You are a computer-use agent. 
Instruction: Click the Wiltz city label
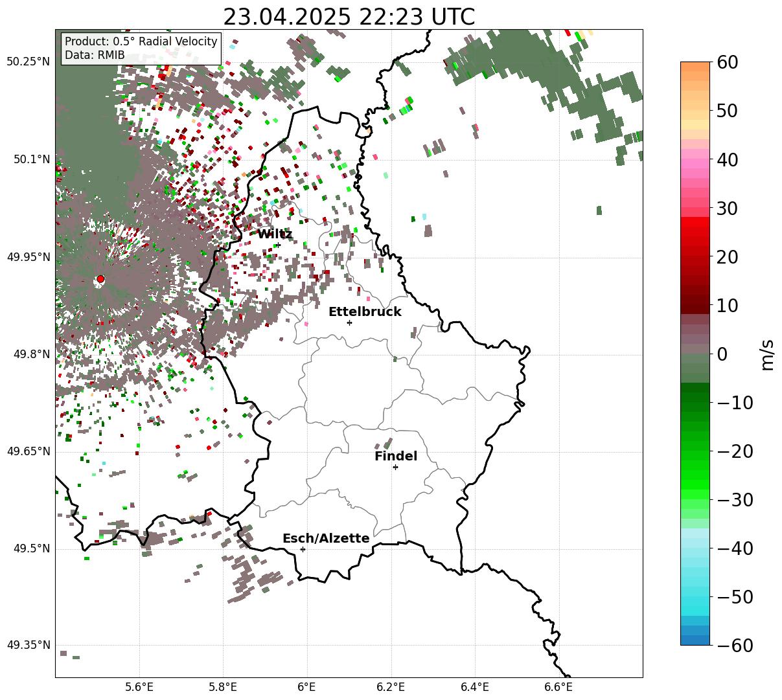pos(275,234)
